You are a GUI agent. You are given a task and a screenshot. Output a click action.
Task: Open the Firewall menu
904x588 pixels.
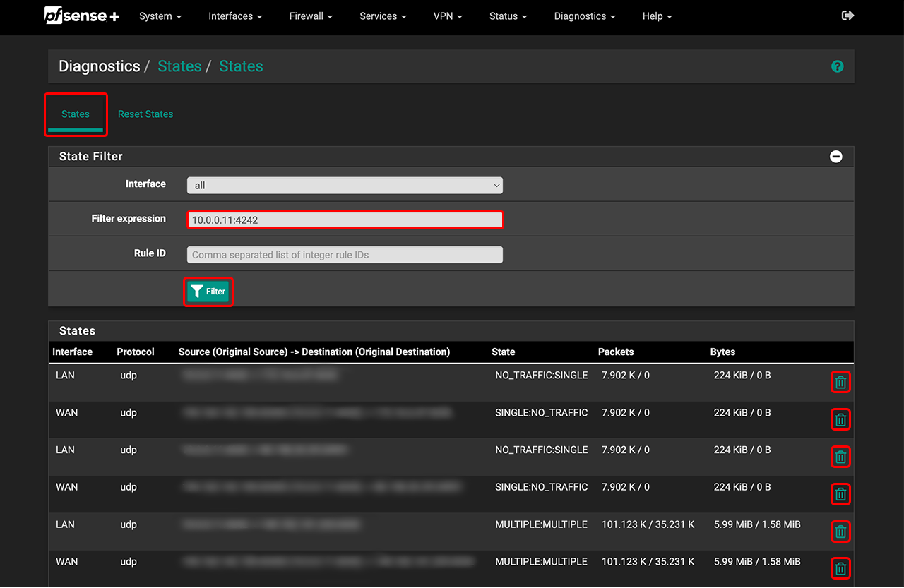coord(310,16)
